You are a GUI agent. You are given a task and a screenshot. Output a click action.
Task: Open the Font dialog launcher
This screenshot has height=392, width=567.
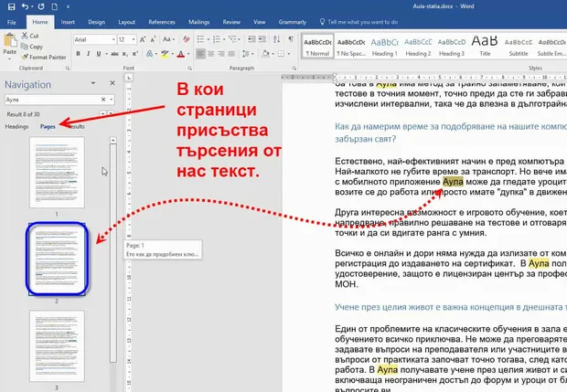[x=190, y=69]
